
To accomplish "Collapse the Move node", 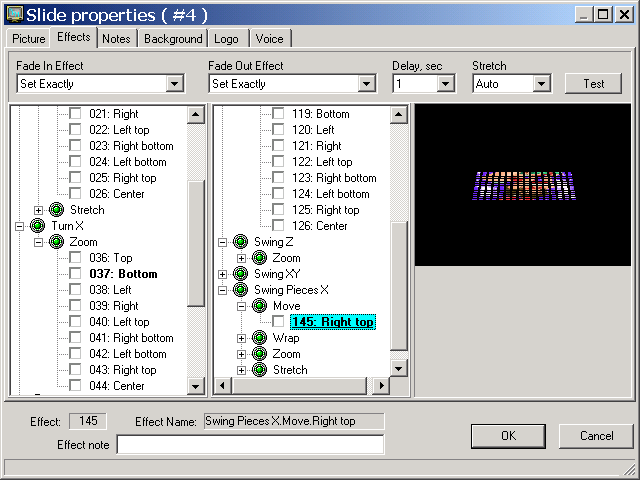I will tap(241, 306).
